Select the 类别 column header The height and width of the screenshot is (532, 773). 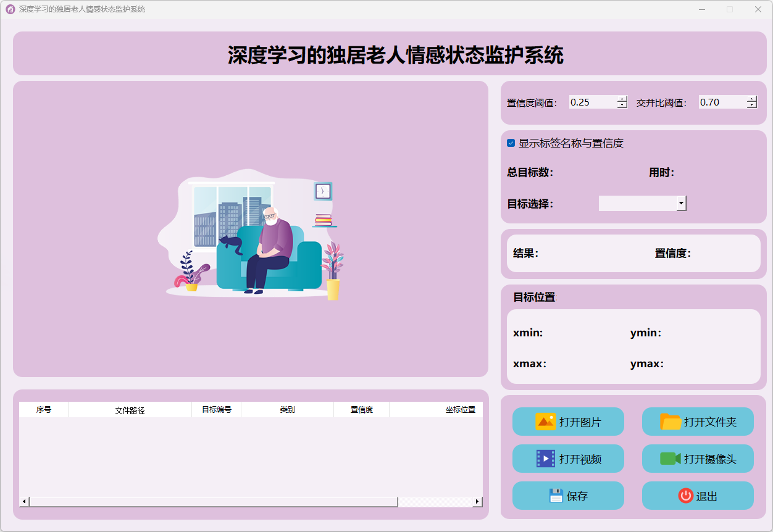287,410
